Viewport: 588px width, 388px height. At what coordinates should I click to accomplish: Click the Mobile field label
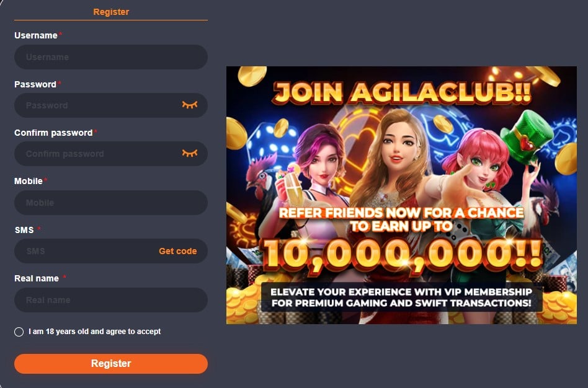(x=29, y=181)
